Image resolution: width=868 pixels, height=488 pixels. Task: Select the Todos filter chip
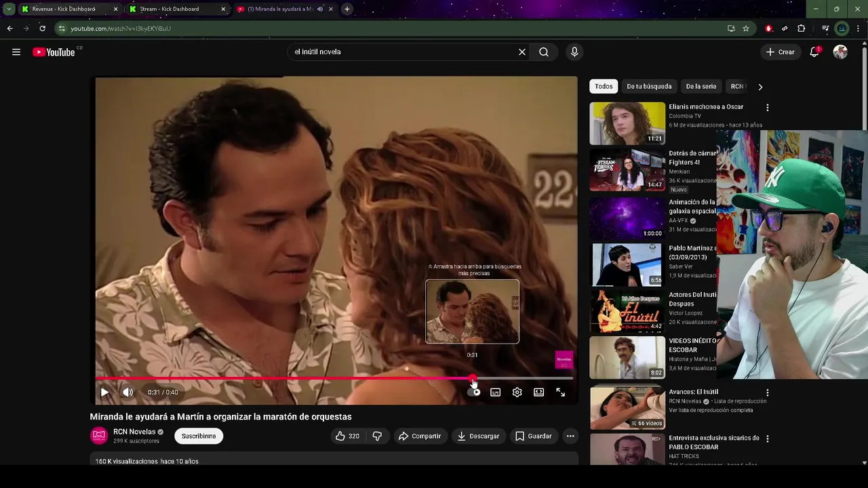604,87
